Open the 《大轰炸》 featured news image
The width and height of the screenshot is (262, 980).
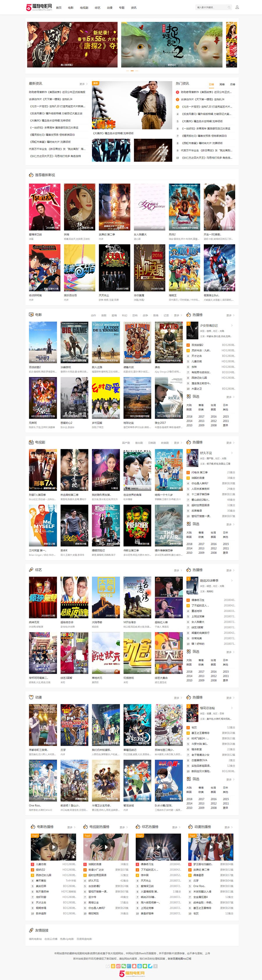[x=132, y=105]
